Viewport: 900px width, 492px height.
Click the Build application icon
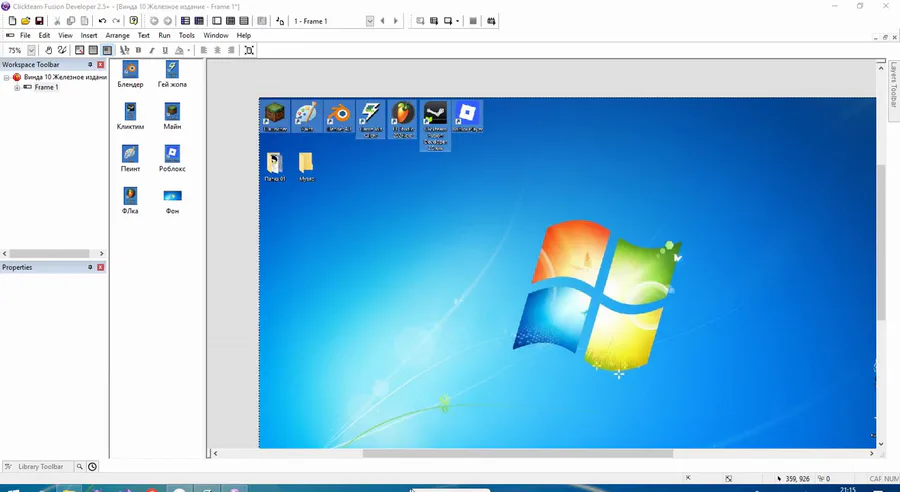click(x=491, y=21)
